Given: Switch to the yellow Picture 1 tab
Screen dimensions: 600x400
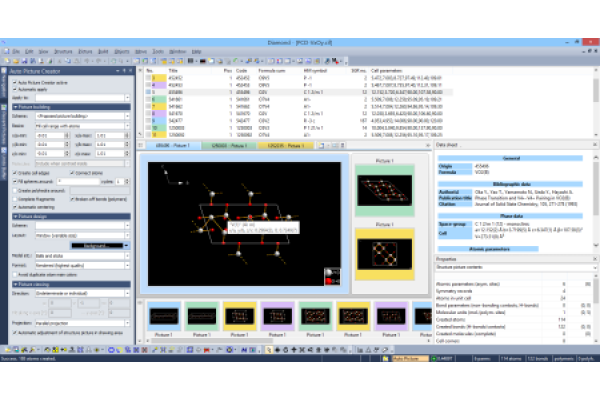Looking at the screenshot, I should (x=285, y=145).
